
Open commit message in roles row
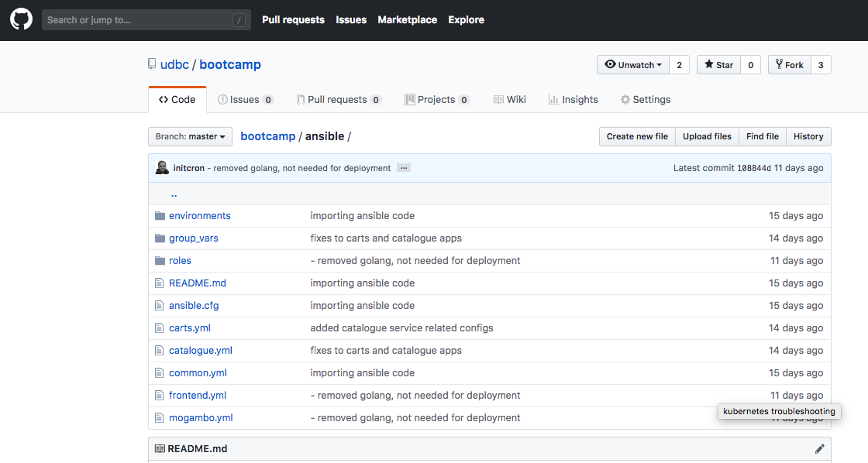point(415,261)
